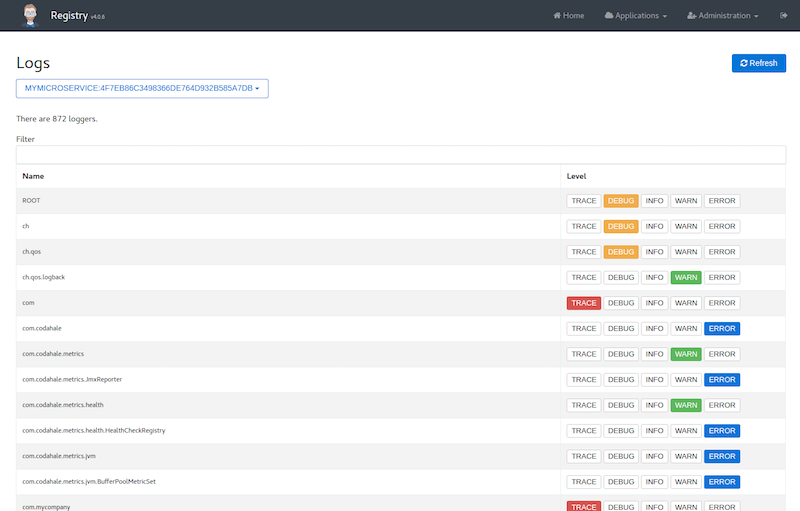
Task: Expand the Administration menu
Action: (723, 16)
